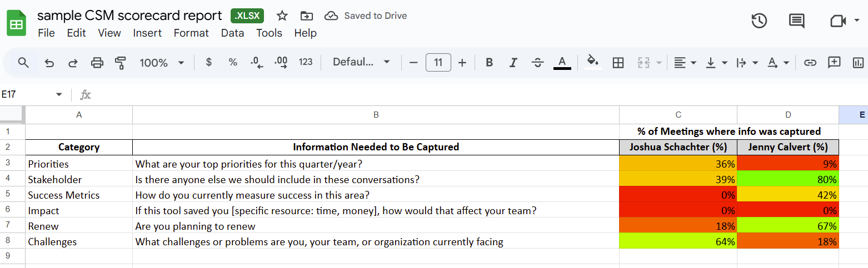Decrease font size with minus

(413, 63)
